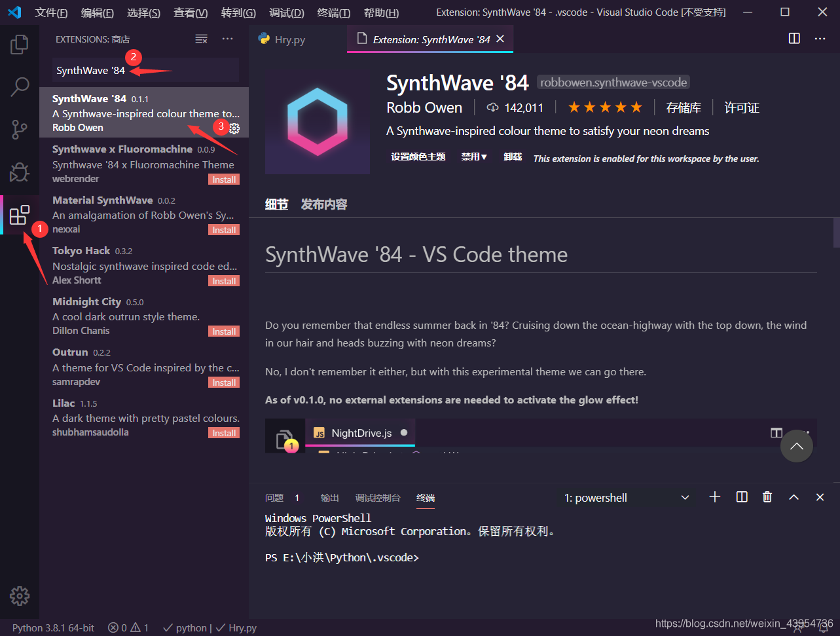
Task: Click the gear on SynthWave '84 item
Action: pyautogui.click(x=234, y=128)
